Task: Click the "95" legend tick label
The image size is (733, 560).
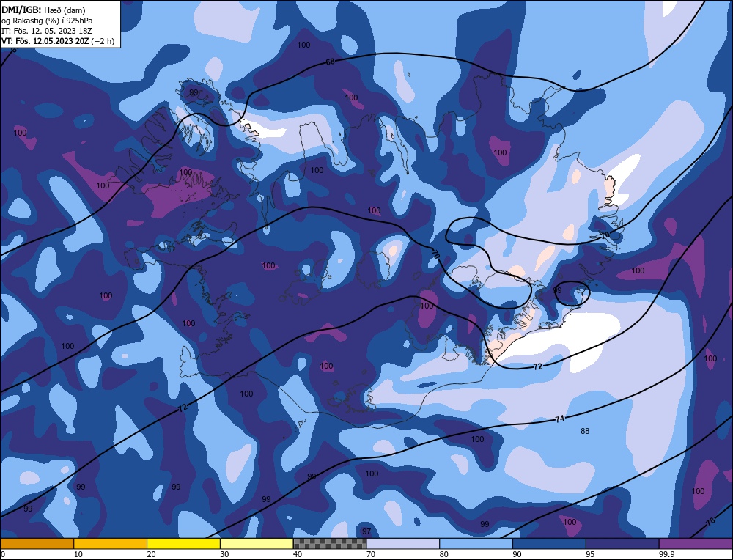Action: [x=590, y=554]
